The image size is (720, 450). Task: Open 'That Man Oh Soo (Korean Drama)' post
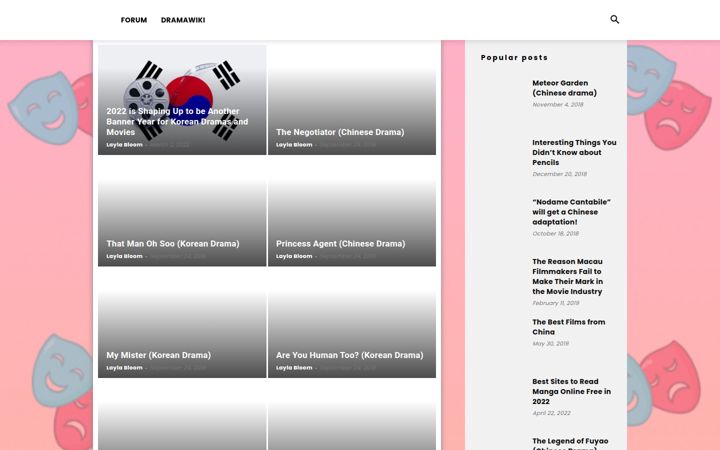[173, 244]
